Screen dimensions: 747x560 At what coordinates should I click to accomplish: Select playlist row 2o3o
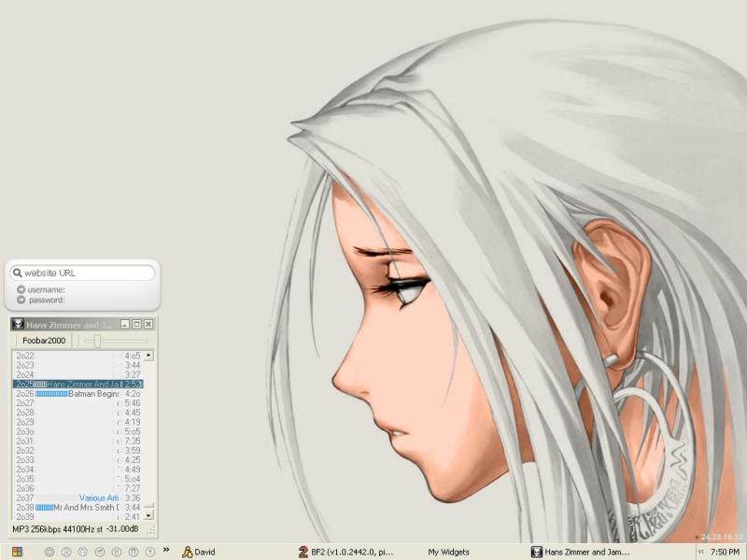pyautogui.click(x=78, y=431)
